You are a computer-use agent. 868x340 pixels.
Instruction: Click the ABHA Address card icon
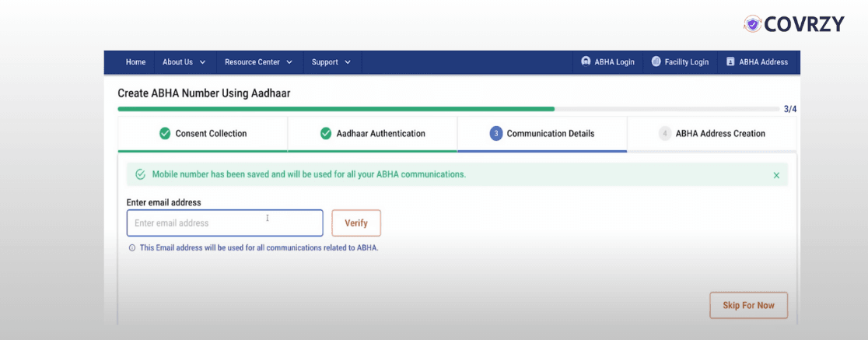(x=730, y=61)
